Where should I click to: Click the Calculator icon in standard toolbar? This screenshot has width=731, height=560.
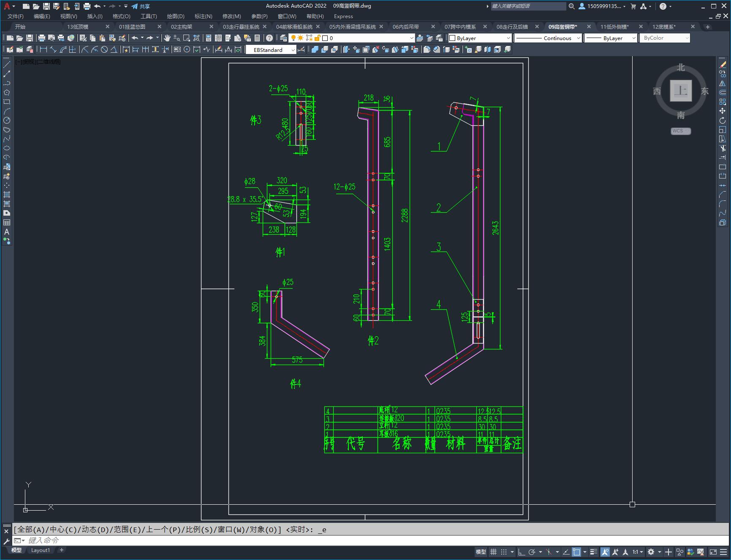pos(258,38)
